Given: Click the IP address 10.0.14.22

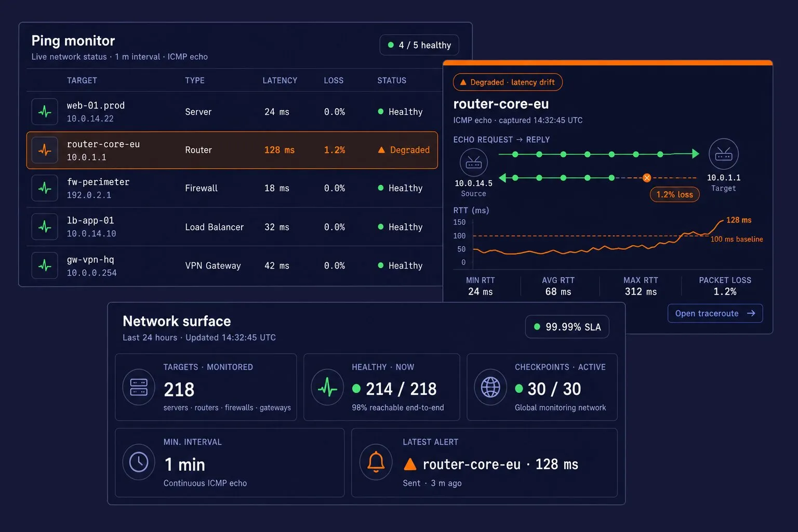Looking at the screenshot, I should click(x=90, y=118).
